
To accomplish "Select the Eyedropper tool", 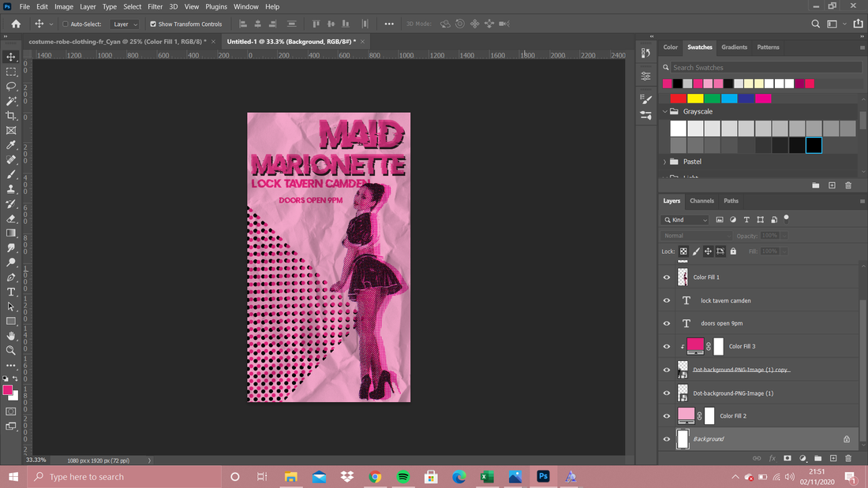I will pyautogui.click(x=10, y=145).
